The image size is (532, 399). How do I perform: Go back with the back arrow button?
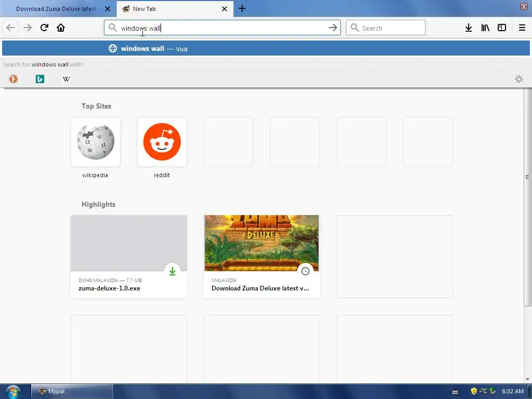(10, 28)
